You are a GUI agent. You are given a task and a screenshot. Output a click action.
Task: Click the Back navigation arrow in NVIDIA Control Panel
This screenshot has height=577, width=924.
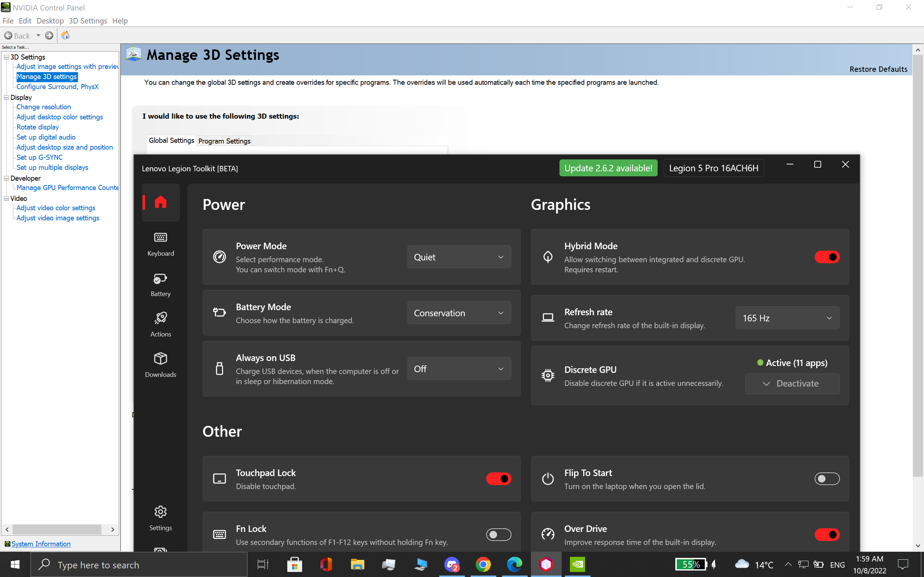coord(8,35)
